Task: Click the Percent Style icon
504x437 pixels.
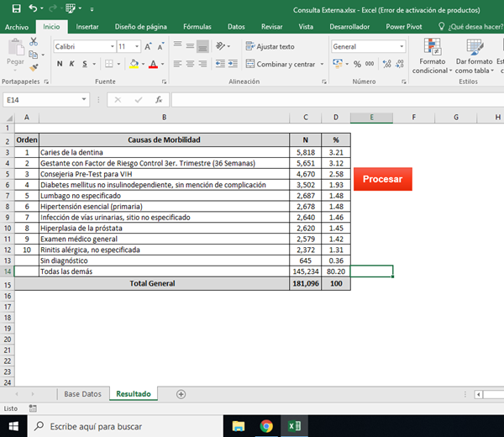Action: (x=357, y=64)
